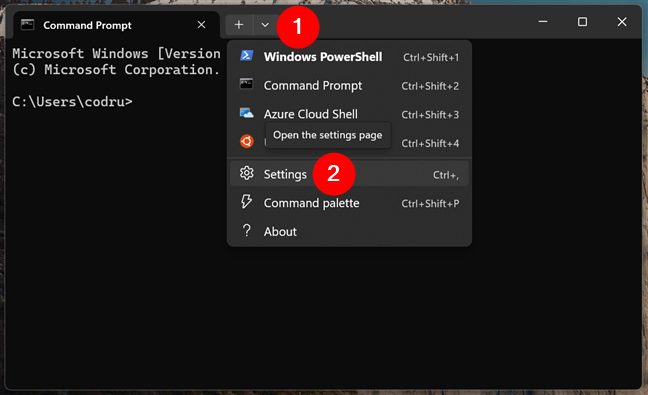Expand the new tab dropdown chevron
The height and width of the screenshot is (395, 648).
point(265,25)
